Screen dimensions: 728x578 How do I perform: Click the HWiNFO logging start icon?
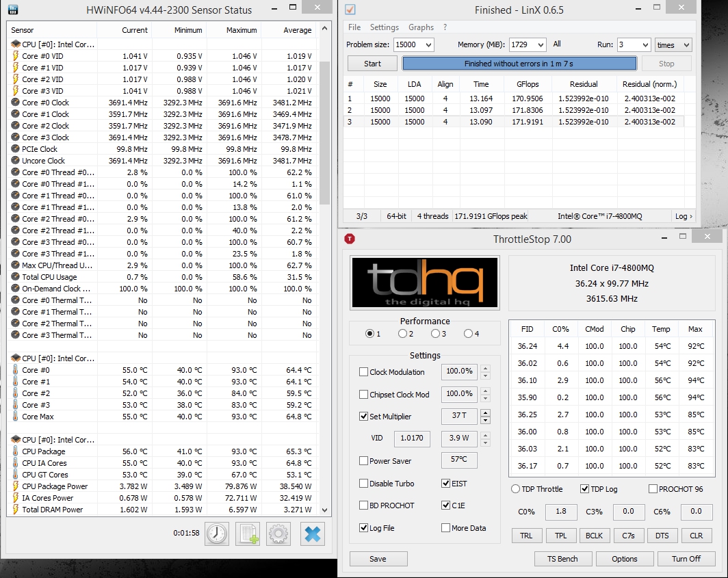pos(248,534)
